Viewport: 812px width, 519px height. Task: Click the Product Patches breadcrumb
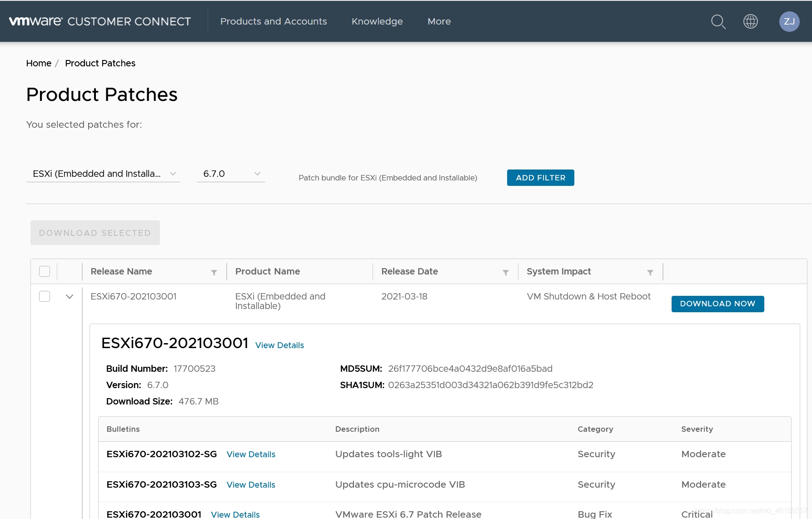point(100,63)
